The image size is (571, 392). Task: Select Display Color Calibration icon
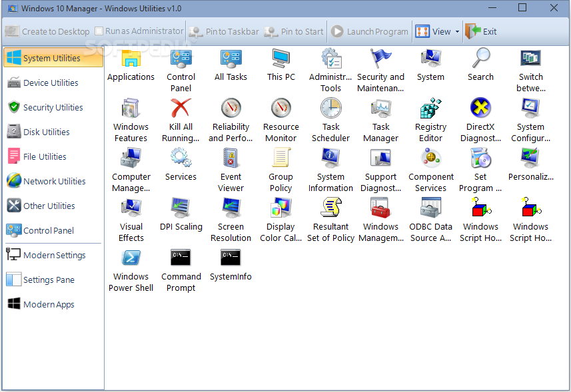(x=281, y=208)
